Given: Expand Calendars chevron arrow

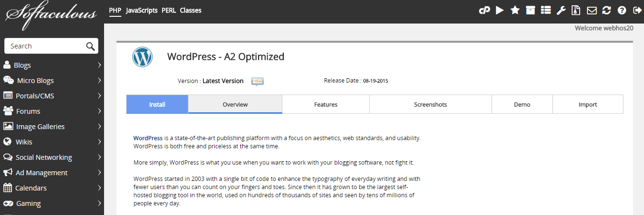Looking at the screenshot, I should point(99,188).
